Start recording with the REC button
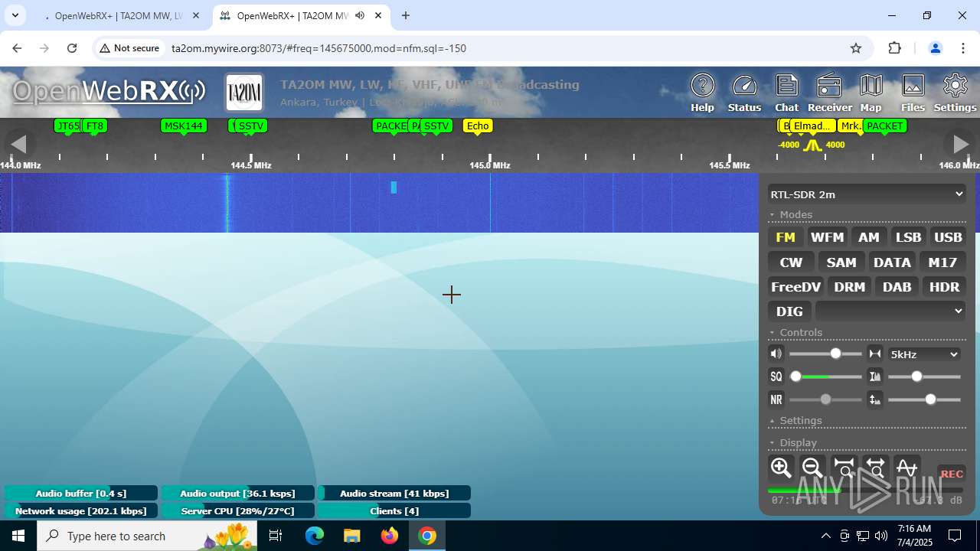The image size is (980, 551). [952, 474]
